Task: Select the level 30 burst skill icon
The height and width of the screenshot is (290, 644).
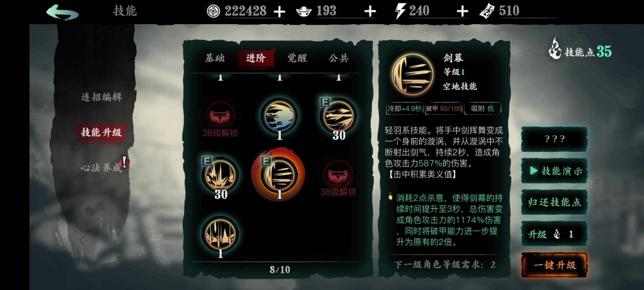Action: 220,175
